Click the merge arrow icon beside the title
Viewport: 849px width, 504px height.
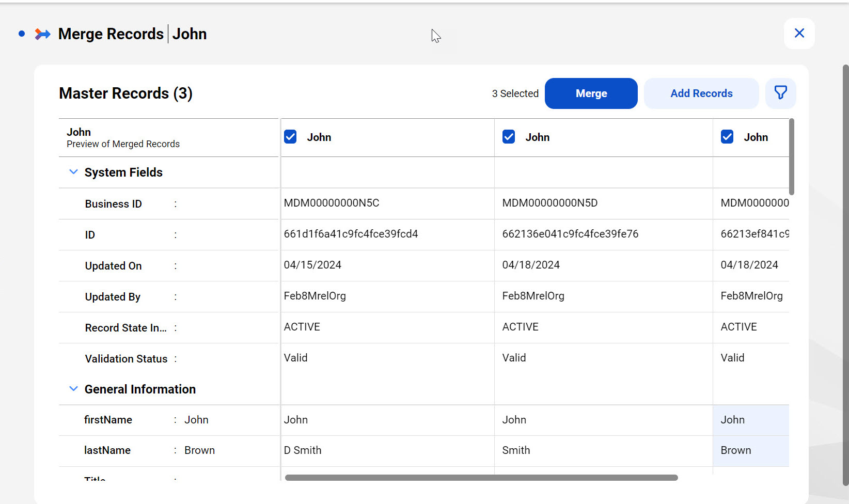point(42,34)
